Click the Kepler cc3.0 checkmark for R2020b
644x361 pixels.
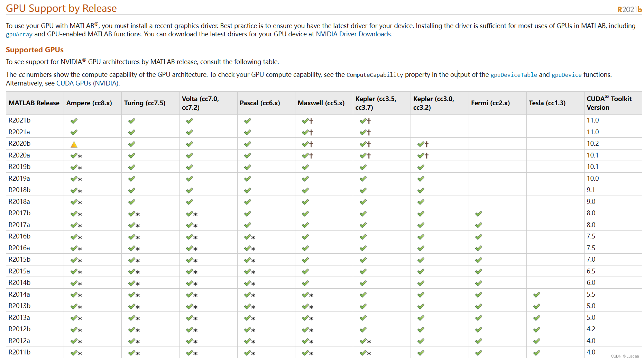[x=423, y=144]
